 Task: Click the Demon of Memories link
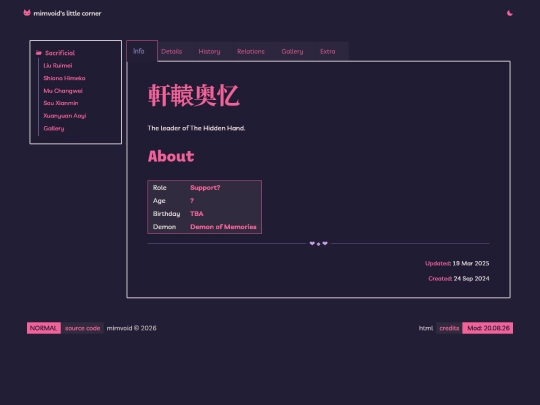pos(223,227)
